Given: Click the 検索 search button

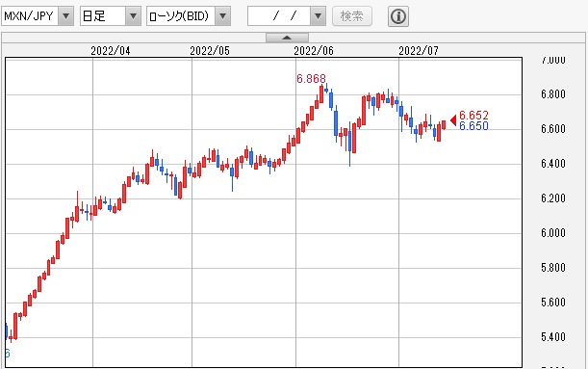Looking at the screenshot, I should pos(352,16).
